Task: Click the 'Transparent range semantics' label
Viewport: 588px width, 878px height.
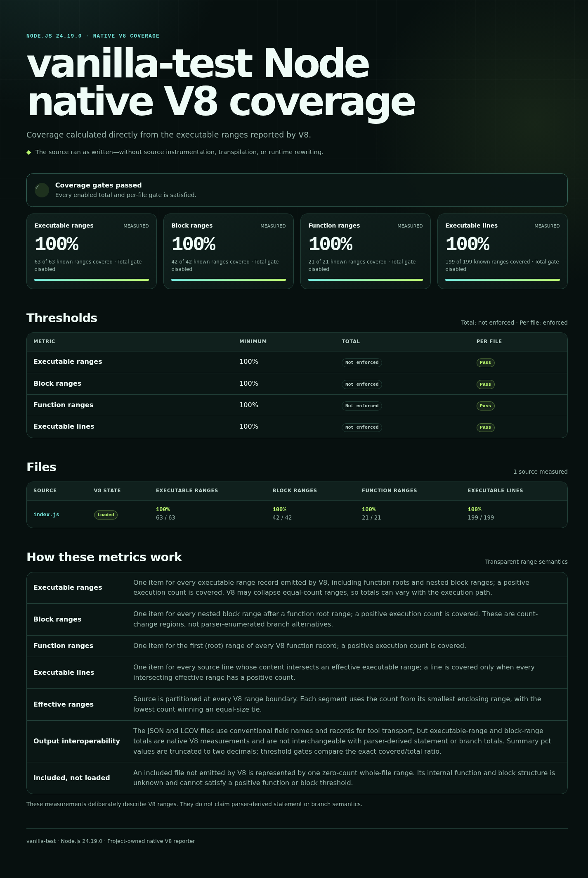Action: coord(526,562)
